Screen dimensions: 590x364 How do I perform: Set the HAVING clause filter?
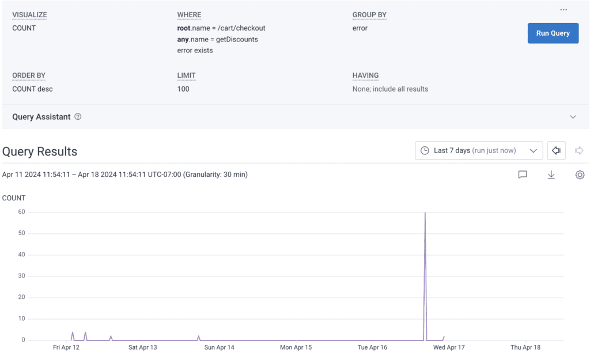click(390, 89)
